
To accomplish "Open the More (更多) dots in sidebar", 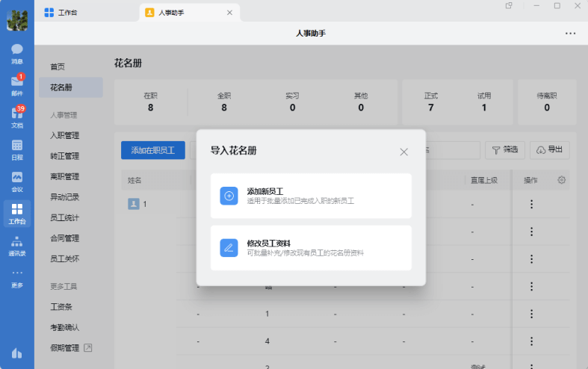I will 17,279.
